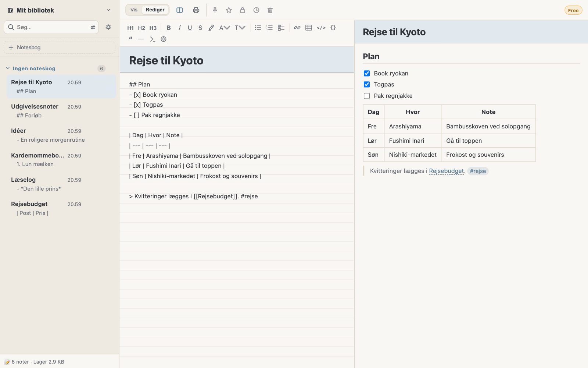
Task: Insert a bulleted list
Action: [258, 28]
